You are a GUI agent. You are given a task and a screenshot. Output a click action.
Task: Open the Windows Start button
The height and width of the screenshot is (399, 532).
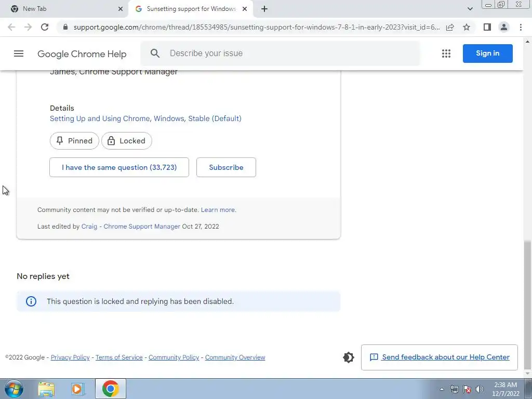tap(14, 389)
